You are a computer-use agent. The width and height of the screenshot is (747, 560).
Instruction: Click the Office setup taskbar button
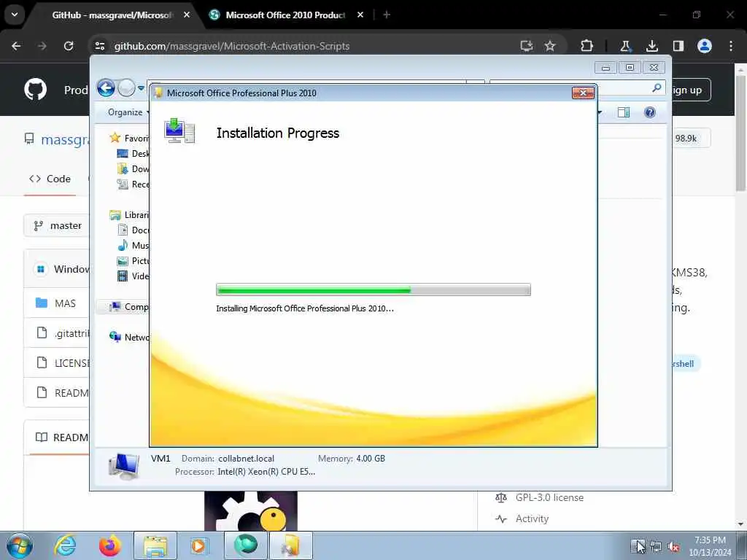coord(291,545)
